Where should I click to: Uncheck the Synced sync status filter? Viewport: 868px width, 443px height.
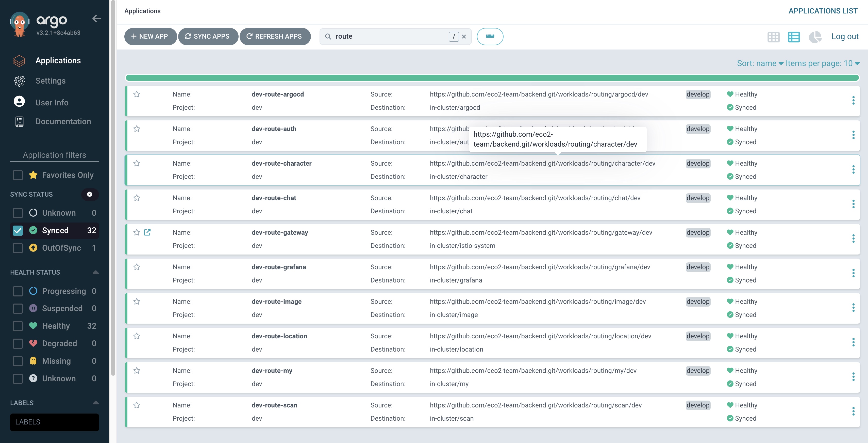click(18, 231)
